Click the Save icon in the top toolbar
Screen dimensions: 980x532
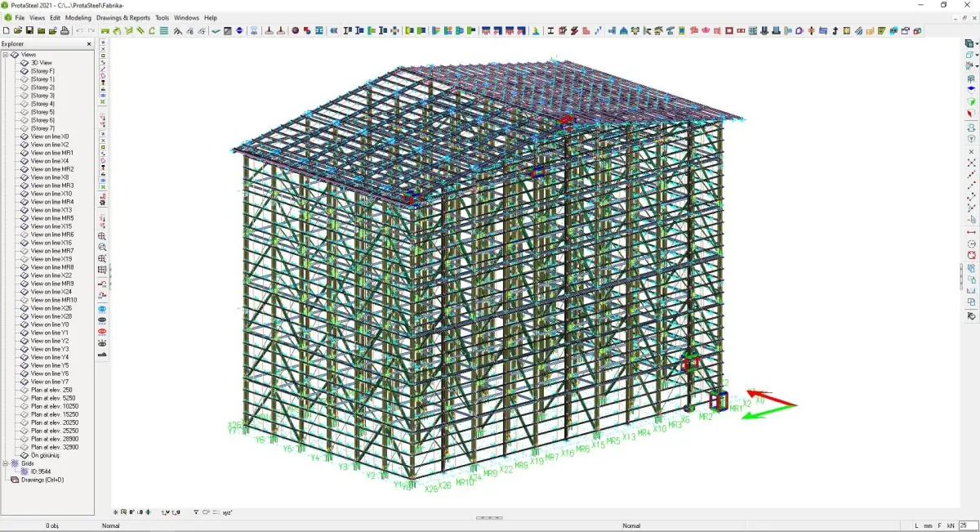[x=29, y=30]
